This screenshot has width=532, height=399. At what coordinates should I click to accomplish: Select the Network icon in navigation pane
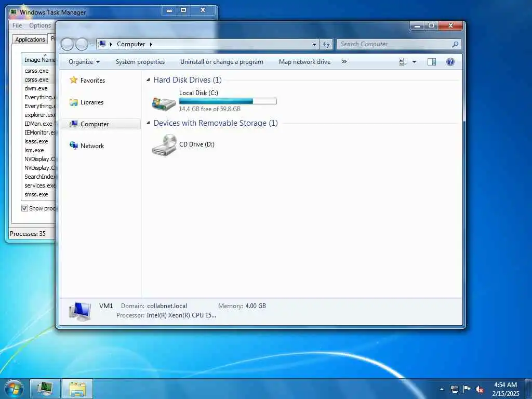pyautogui.click(x=74, y=145)
